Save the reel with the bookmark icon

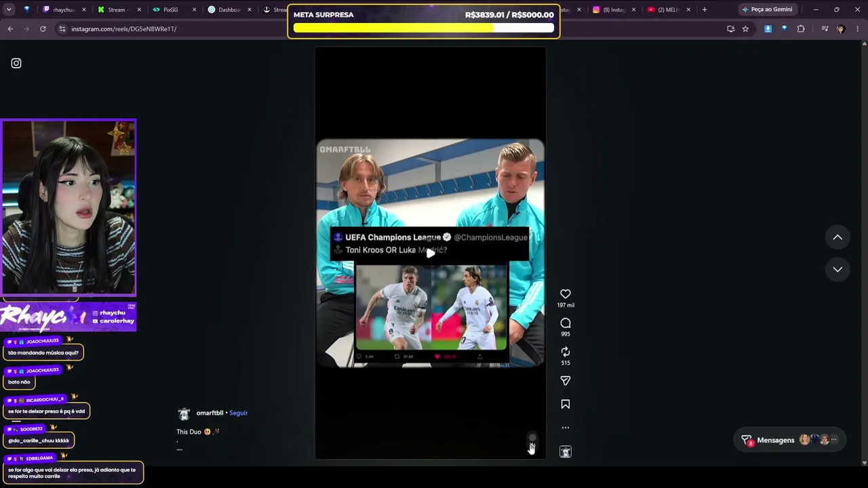pyautogui.click(x=566, y=405)
